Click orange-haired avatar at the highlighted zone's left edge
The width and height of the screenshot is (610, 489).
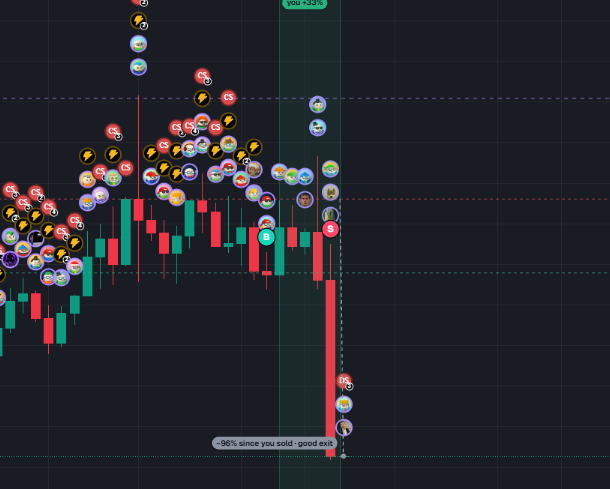click(x=279, y=172)
